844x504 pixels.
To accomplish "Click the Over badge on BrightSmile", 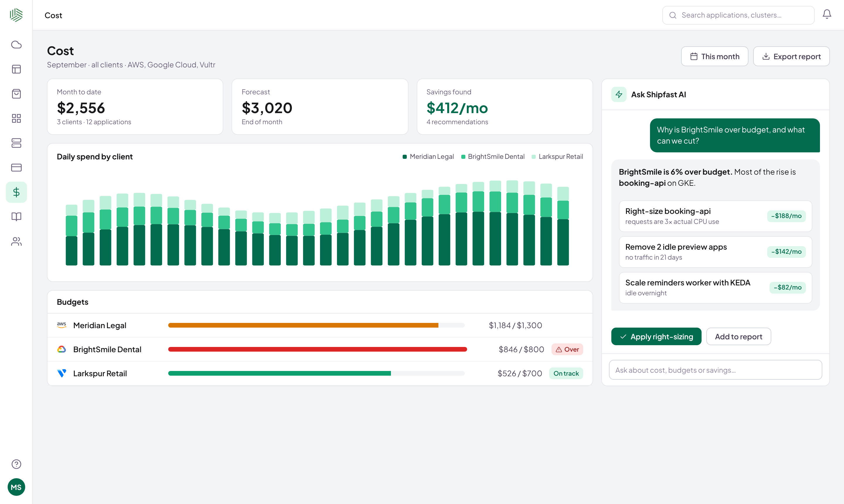I will pos(567,349).
